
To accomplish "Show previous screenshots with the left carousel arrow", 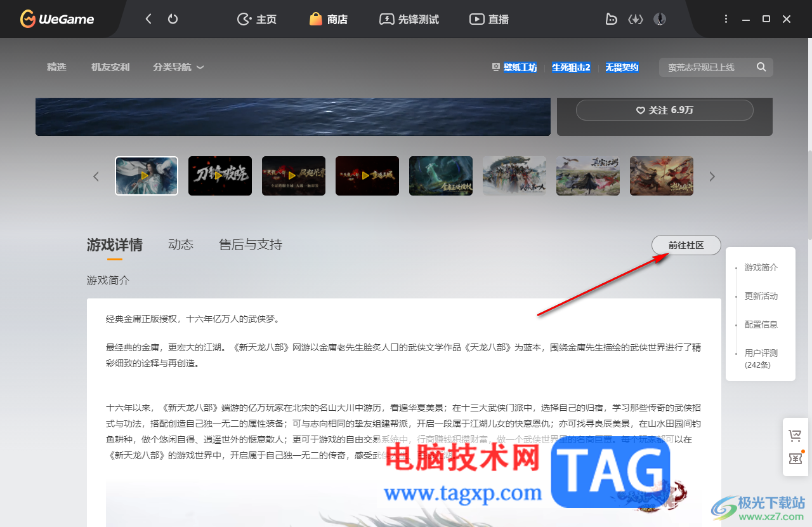I will pyautogui.click(x=96, y=176).
